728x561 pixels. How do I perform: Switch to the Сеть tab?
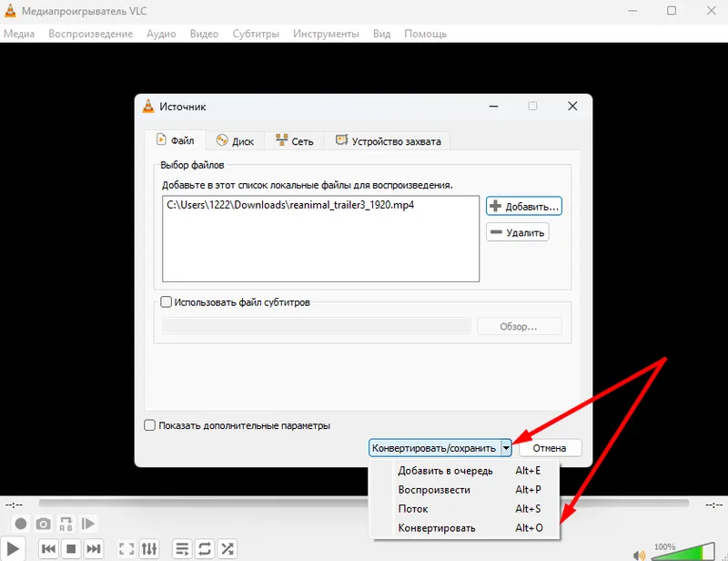pos(294,141)
